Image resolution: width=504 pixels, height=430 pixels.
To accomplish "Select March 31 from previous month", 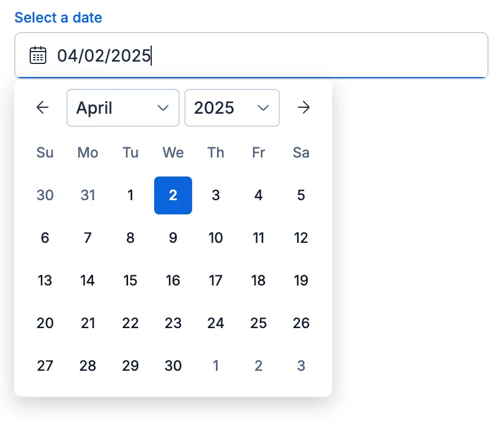I will coord(88,195).
